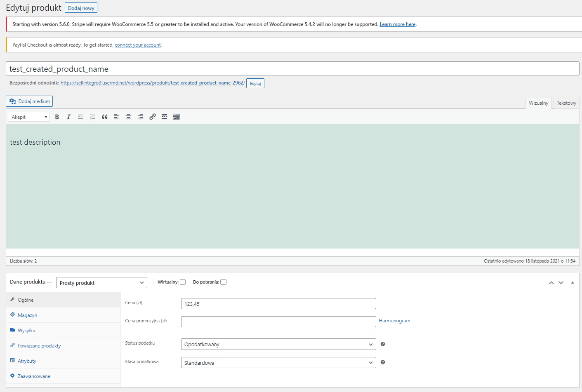Click Edytuj next to the permalink
582x392 pixels.
[255, 83]
